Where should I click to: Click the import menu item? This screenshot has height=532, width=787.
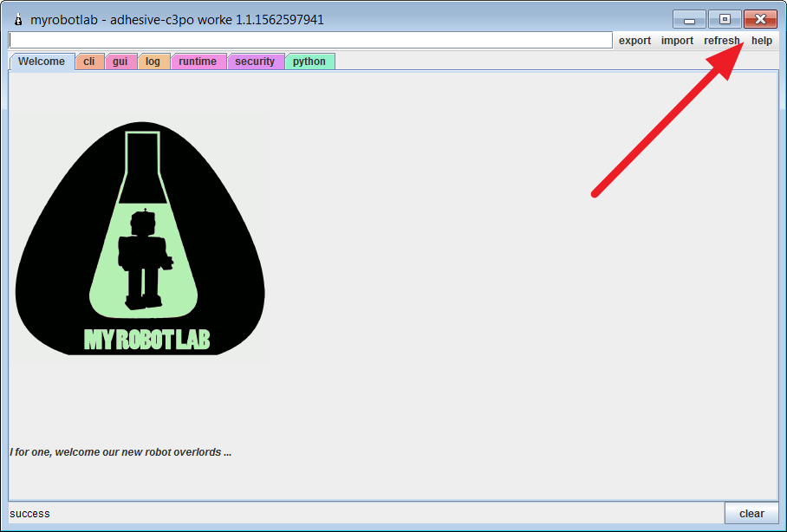coord(677,41)
